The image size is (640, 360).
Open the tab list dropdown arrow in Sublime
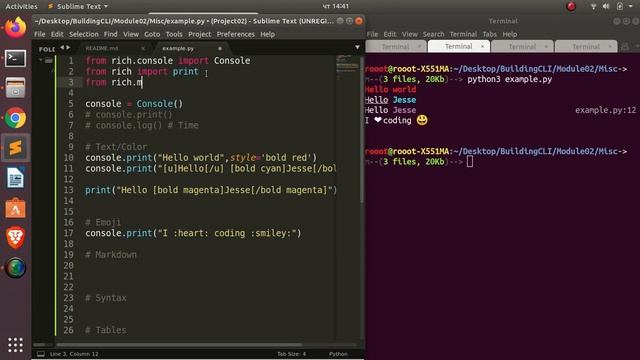pyautogui.click(x=357, y=48)
